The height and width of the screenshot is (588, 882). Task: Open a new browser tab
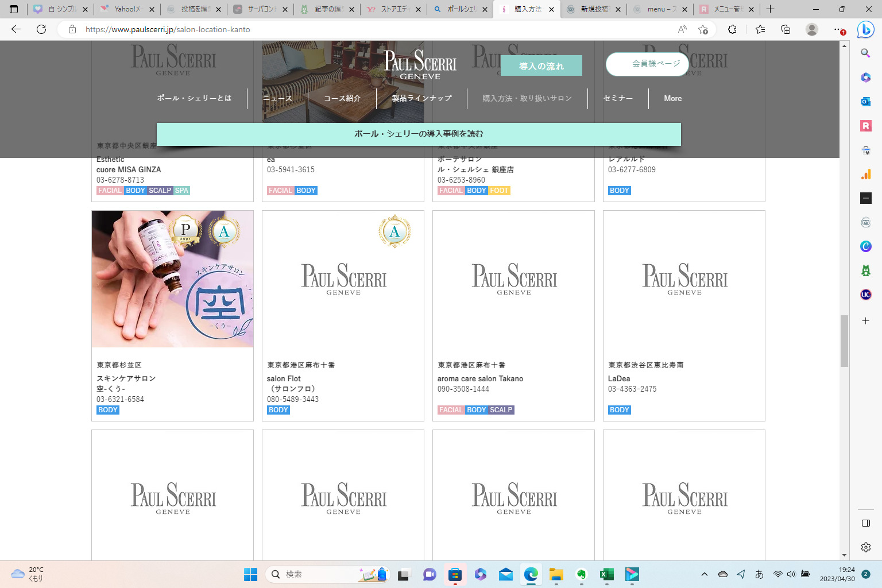771,9
